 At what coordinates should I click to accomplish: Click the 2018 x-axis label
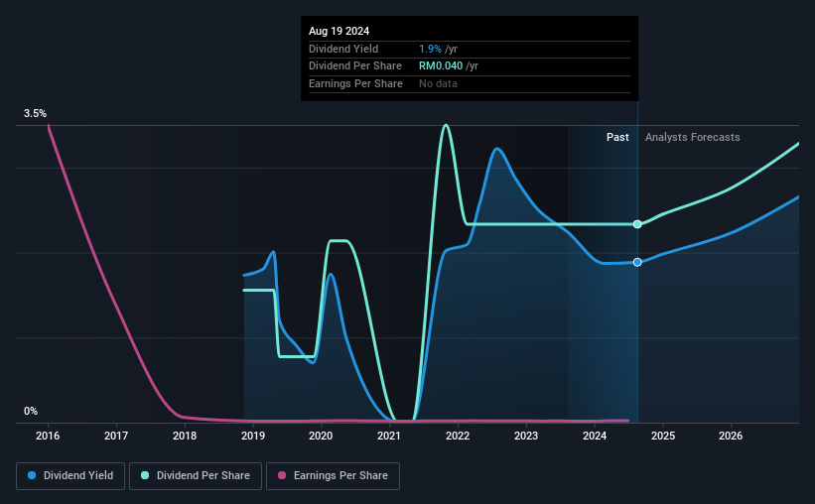point(185,436)
